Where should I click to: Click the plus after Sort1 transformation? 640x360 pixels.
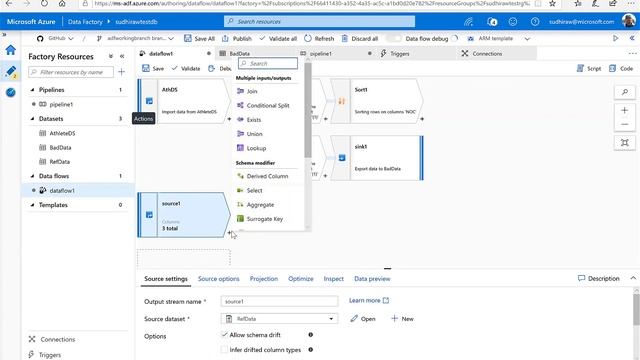[422, 119]
